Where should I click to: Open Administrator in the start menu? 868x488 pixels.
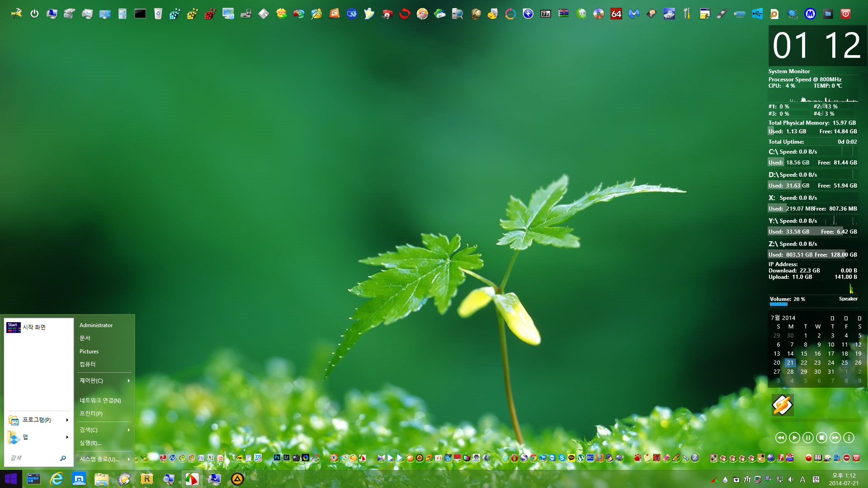pos(96,325)
